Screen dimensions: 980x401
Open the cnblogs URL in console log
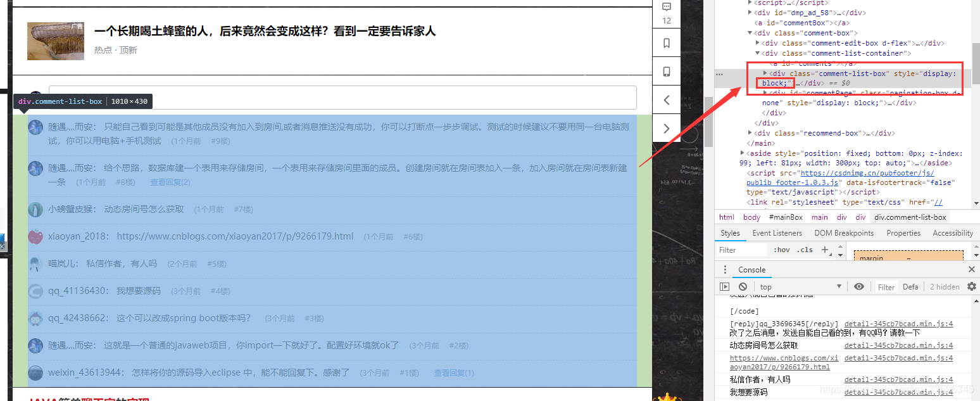784,362
